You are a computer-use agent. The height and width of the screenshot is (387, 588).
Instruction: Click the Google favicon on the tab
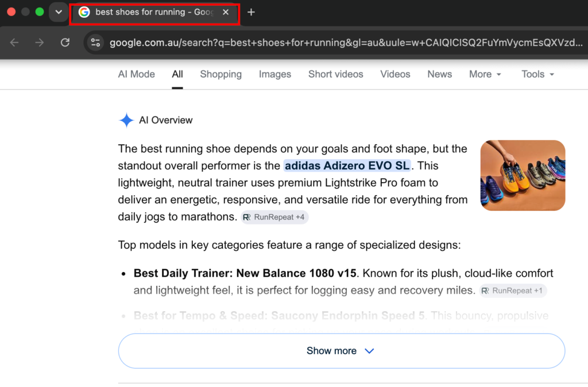[84, 12]
